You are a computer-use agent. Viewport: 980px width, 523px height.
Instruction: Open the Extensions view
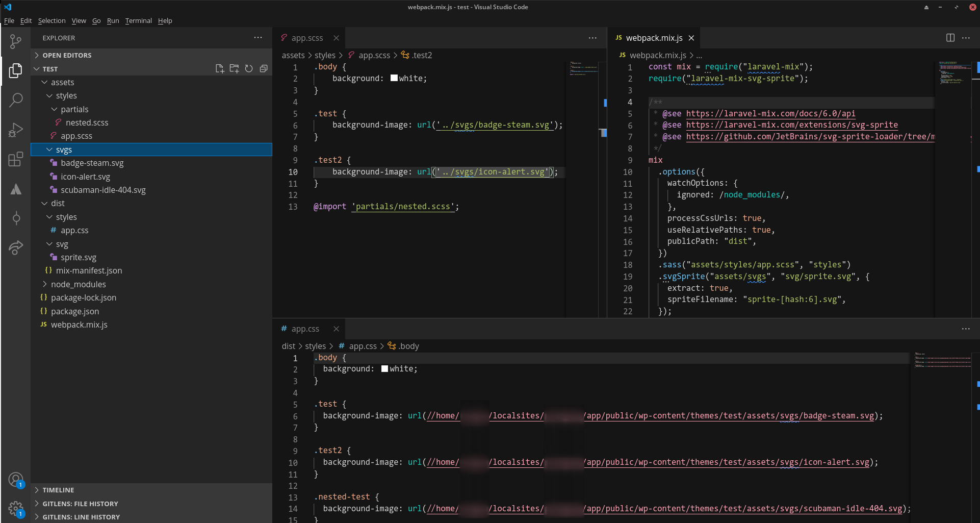(x=16, y=159)
